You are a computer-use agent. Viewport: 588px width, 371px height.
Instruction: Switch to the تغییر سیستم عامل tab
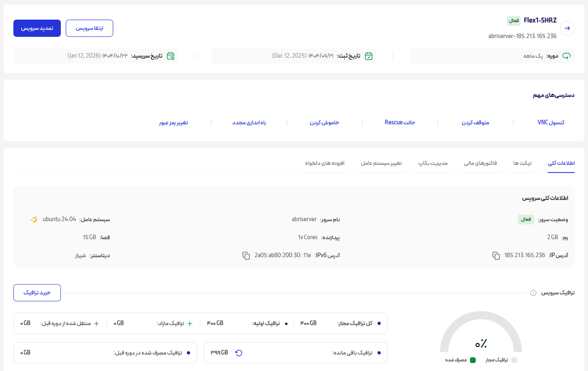click(x=382, y=163)
